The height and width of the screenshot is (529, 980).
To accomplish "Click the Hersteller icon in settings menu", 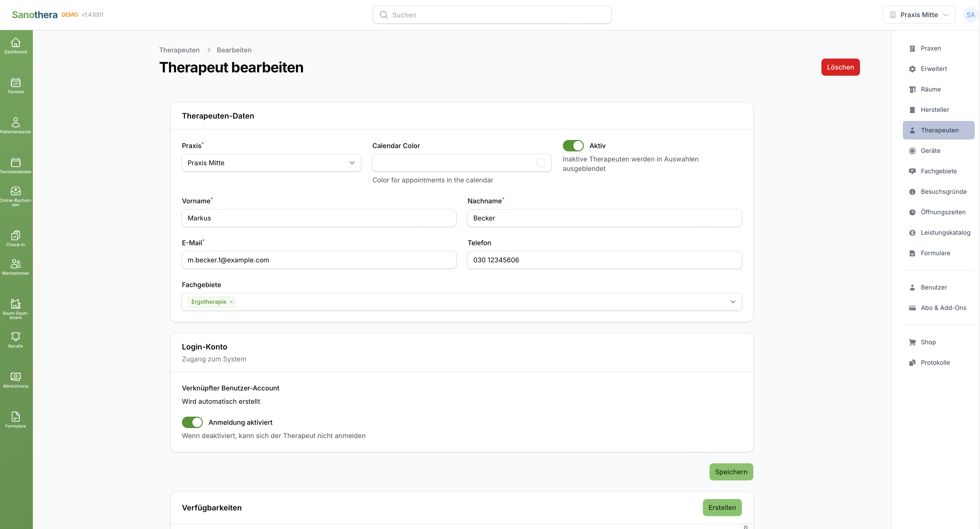I will [x=912, y=110].
